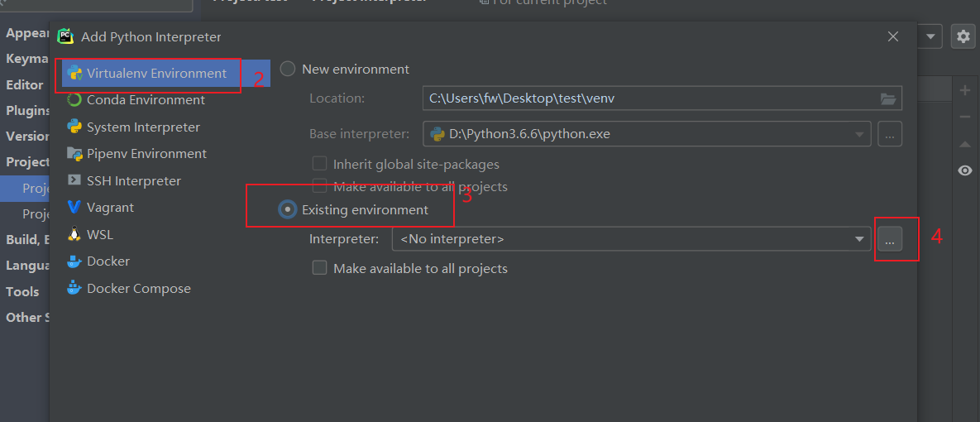Click the SSH terminal icon
980x422 pixels.
coord(74,180)
